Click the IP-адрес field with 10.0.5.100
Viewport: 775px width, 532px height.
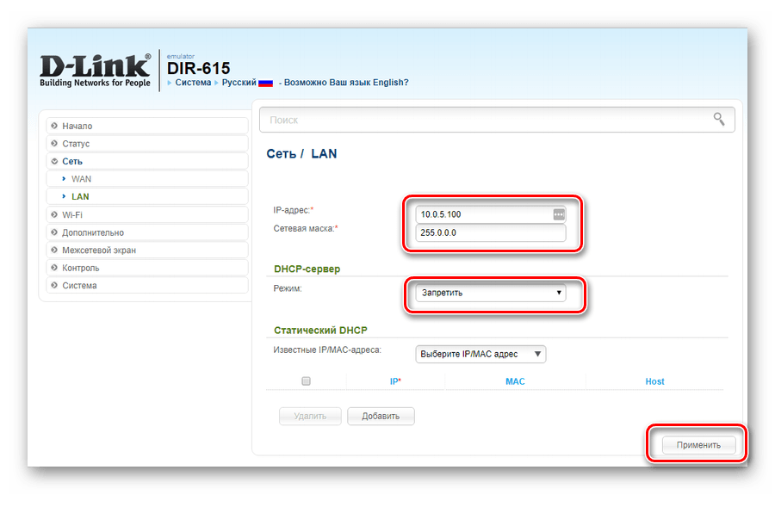point(490,214)
